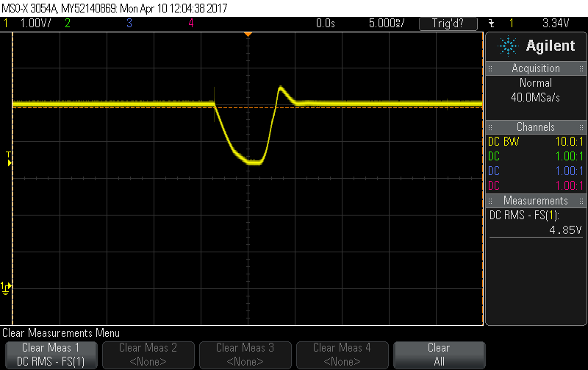
Task: Click the DC RMS - FS(1) measurement label
Action: 524,216
